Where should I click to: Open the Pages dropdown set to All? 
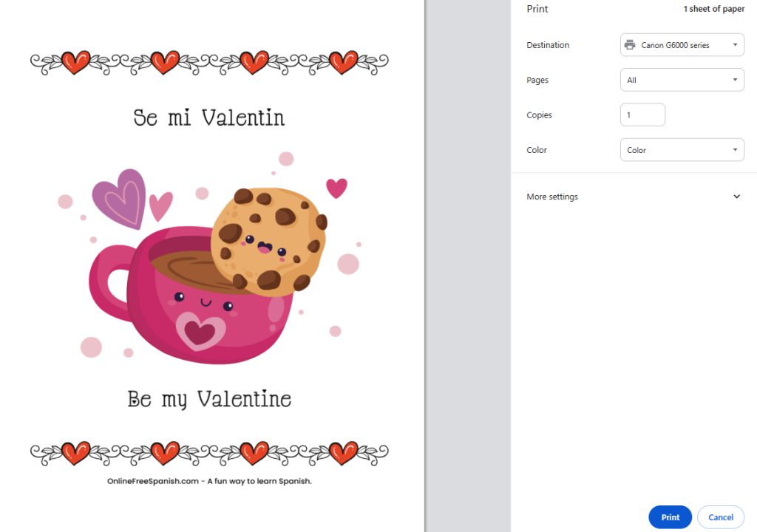(x=682, y=80)
